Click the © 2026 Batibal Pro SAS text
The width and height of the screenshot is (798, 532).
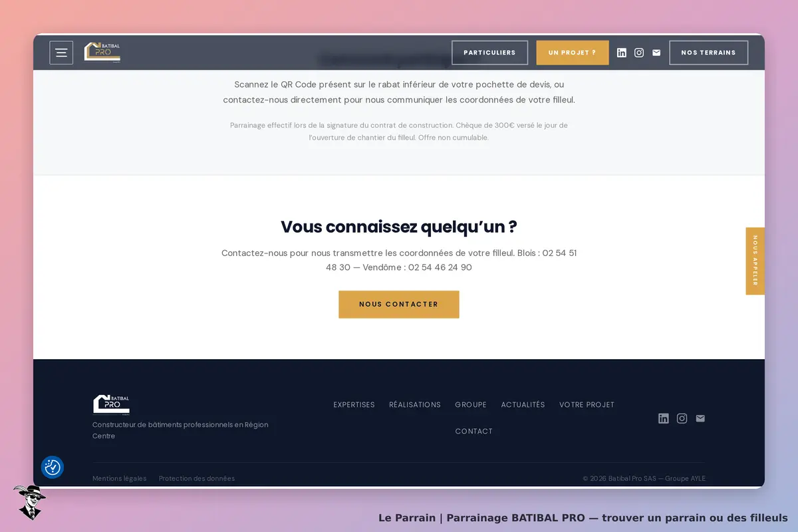pyautogui.click(x=644, y=478)
